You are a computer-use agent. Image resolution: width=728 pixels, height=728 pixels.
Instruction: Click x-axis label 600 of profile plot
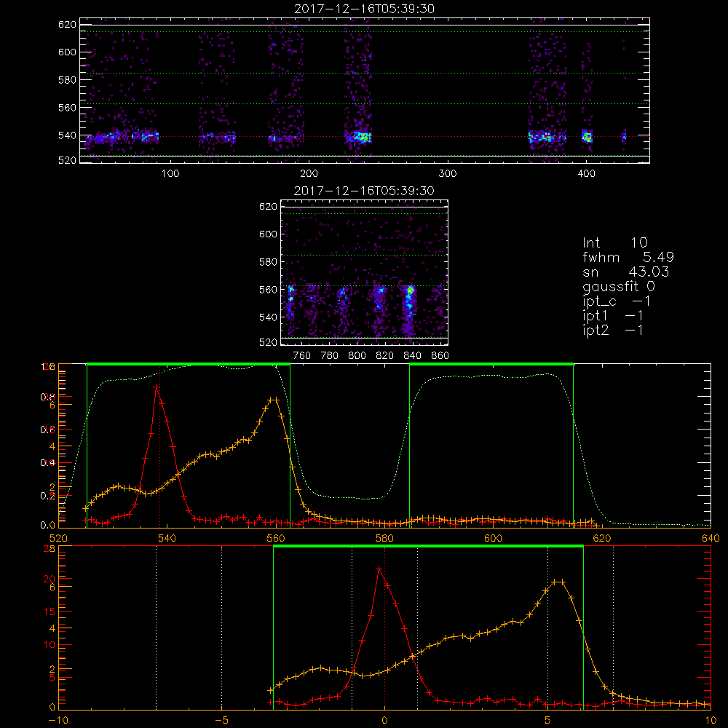[x=493, y=539]
